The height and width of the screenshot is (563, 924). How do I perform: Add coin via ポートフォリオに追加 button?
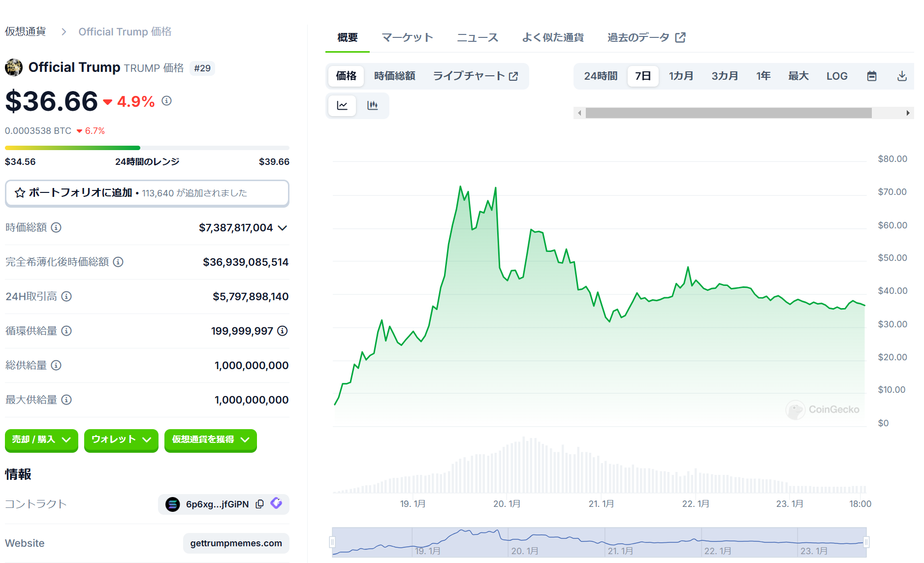click(147, 193)
